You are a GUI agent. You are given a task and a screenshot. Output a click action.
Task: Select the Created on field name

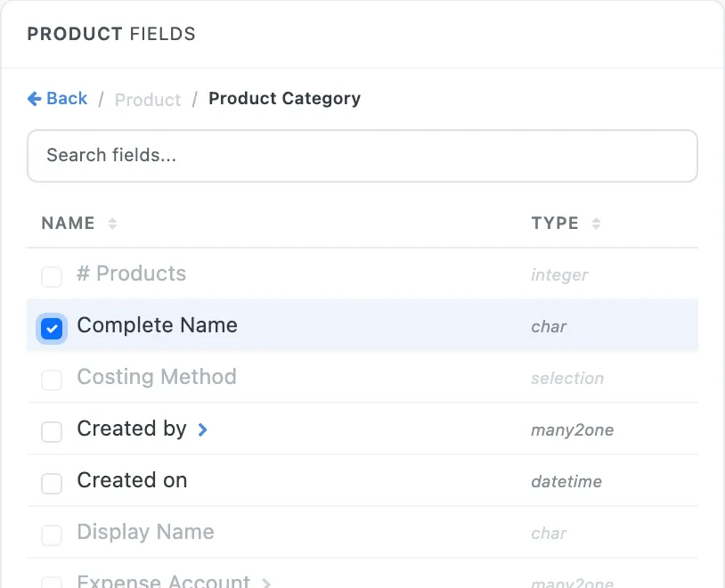132,480
